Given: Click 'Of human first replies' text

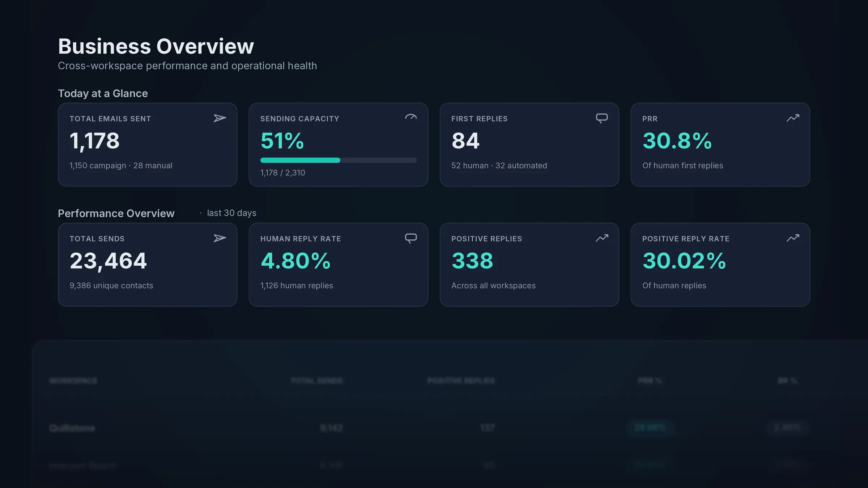Looking at the screenshot, I should click(x=683, y=166).
